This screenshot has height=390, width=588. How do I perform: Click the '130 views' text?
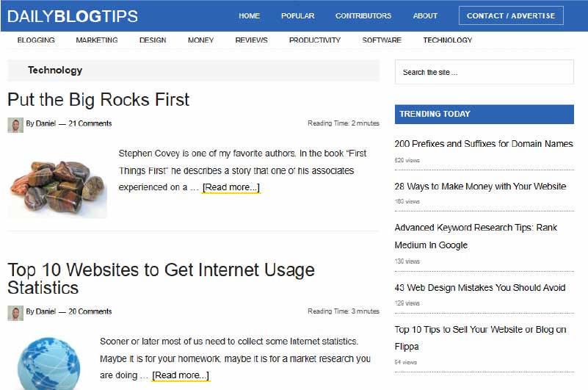407,261
